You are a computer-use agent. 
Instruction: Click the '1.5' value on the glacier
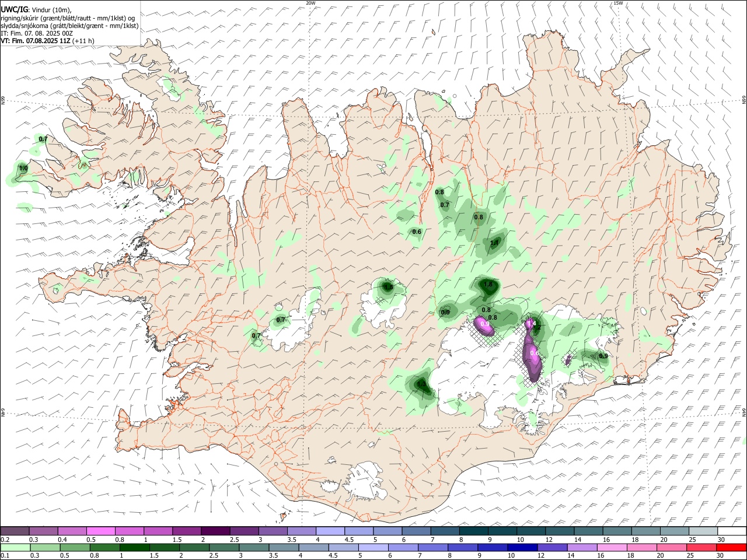(x=389, y=287)
